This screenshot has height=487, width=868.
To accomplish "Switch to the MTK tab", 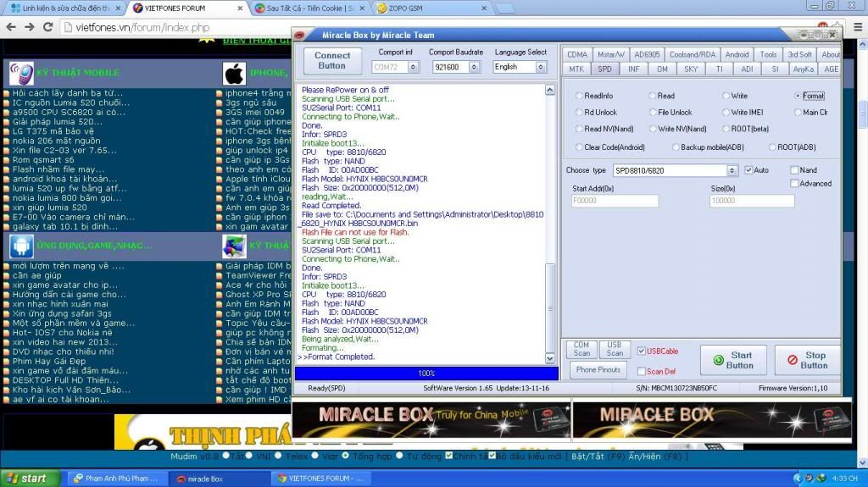I will point(576,69).
